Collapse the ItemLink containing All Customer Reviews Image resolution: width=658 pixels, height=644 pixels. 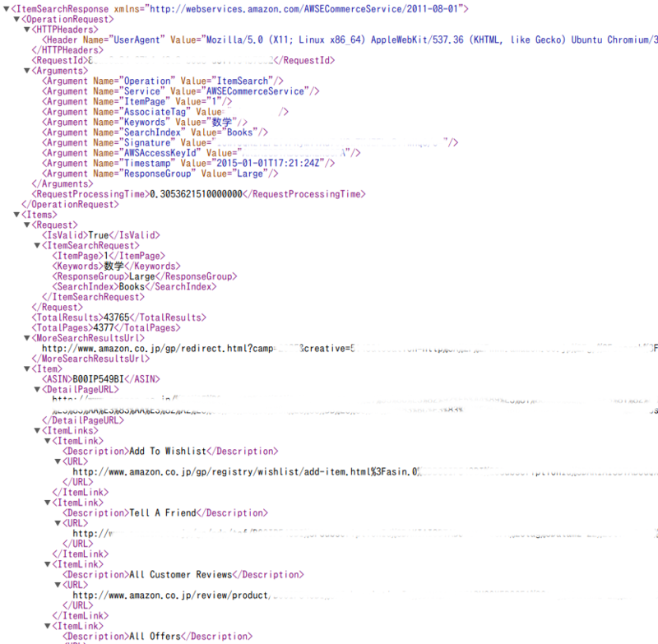click(48, 564)
